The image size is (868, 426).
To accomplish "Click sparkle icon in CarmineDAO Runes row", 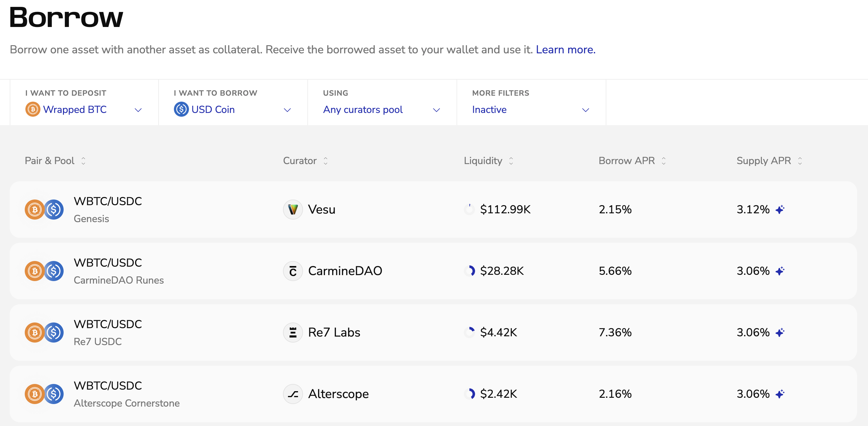I will pyautogui.click(x=780, y=271).
